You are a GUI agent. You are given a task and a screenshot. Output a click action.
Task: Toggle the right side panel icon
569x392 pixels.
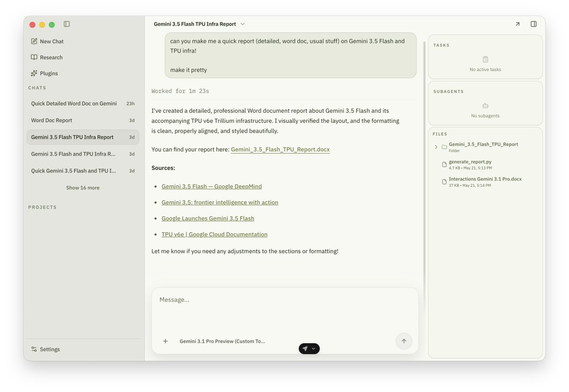[x=533, y=24]
